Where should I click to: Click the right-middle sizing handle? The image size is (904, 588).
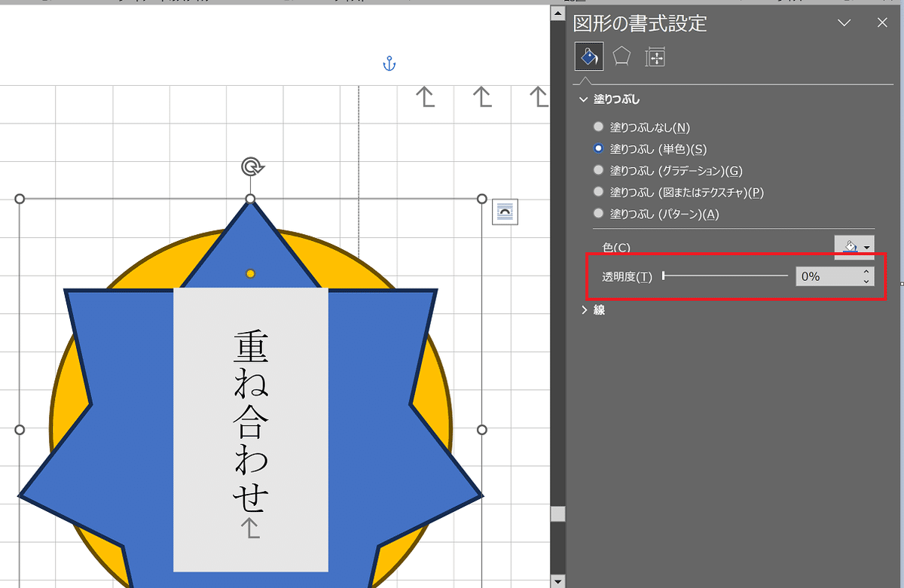click(482, 430)
